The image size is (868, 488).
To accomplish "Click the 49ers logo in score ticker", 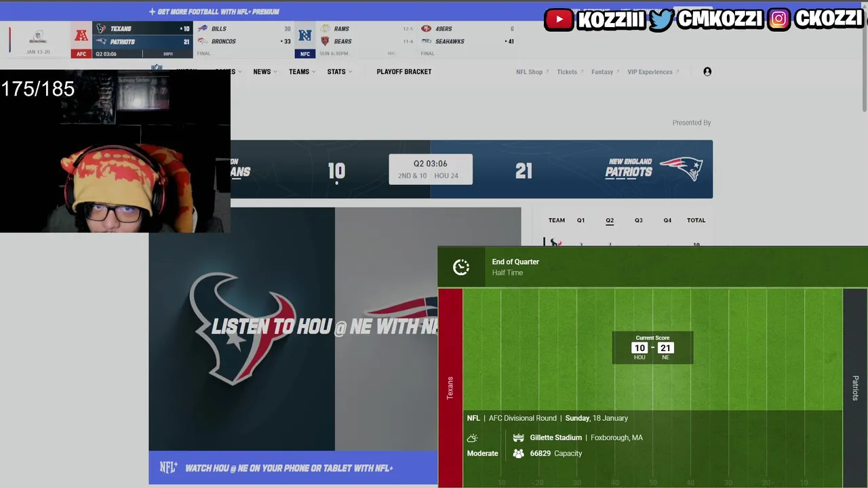I will pos(426,28).
